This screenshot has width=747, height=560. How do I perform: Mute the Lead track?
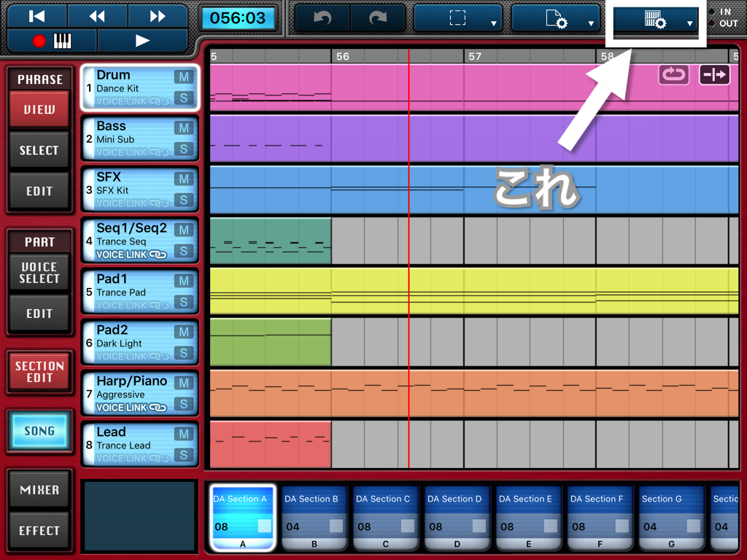pyautogui.click(x=184, y=433)
